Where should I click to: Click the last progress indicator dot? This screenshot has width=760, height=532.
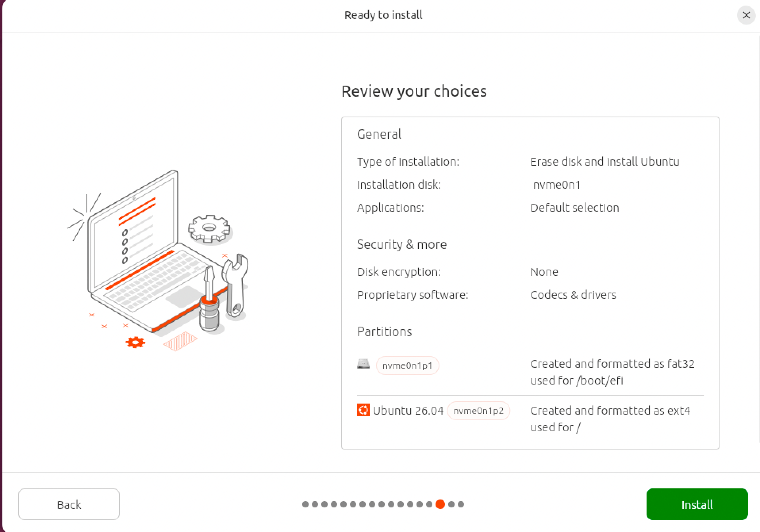tap(461, 504)
